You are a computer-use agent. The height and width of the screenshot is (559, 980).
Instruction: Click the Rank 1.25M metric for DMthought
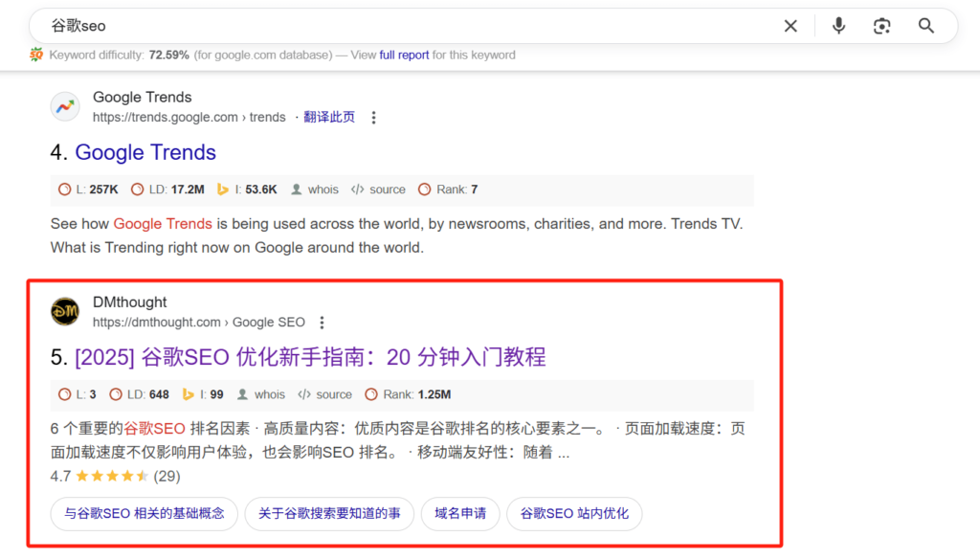click(x=416, y=394)
